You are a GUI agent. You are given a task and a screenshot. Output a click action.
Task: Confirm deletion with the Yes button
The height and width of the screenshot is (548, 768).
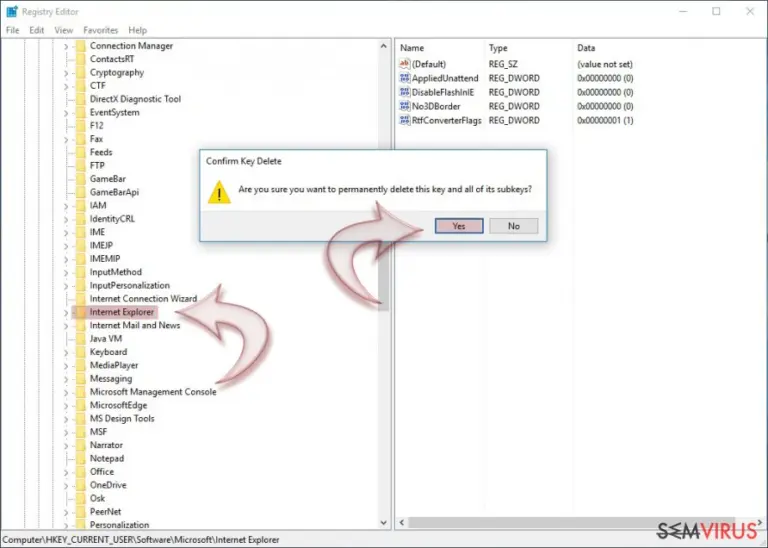pos(459,226)
